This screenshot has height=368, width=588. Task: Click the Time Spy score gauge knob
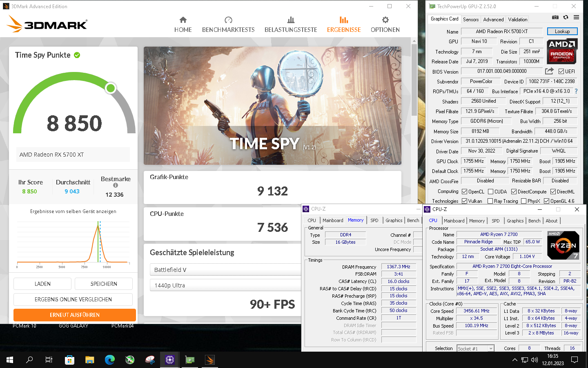(111, 88)
